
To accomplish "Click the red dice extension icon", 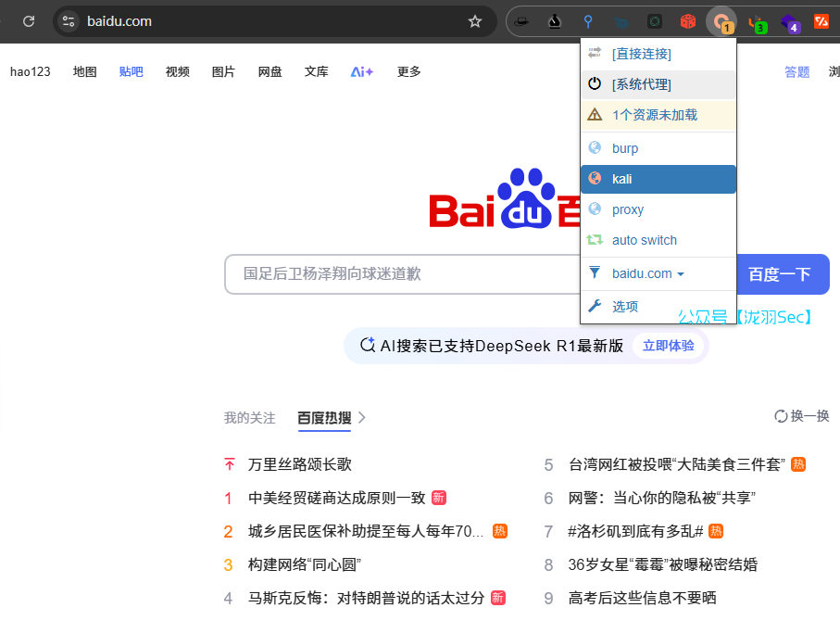I will tap(687, 21).
